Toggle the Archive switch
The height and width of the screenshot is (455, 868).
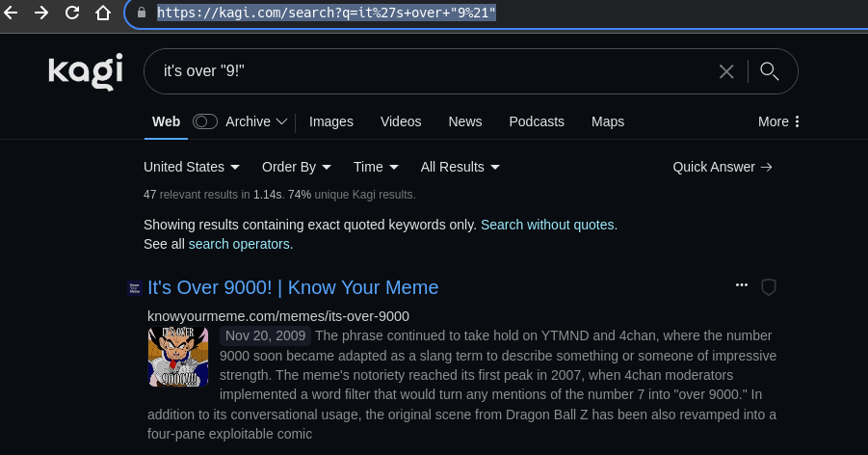point(204,121)
